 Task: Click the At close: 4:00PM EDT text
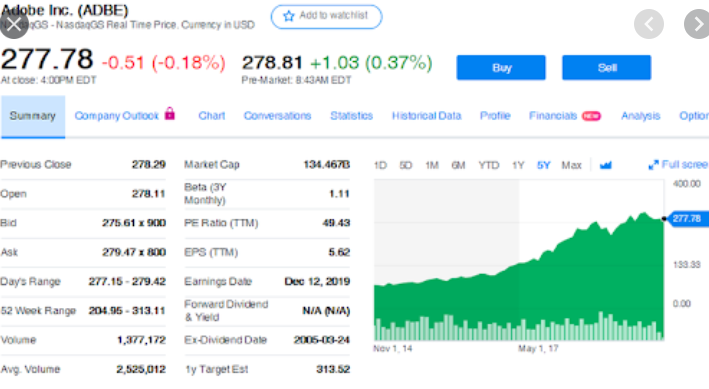[48, 80]
